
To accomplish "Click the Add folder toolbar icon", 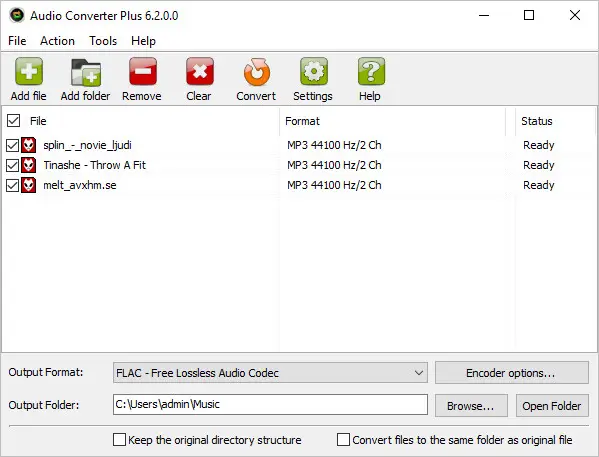I will (x=86, y=71).
